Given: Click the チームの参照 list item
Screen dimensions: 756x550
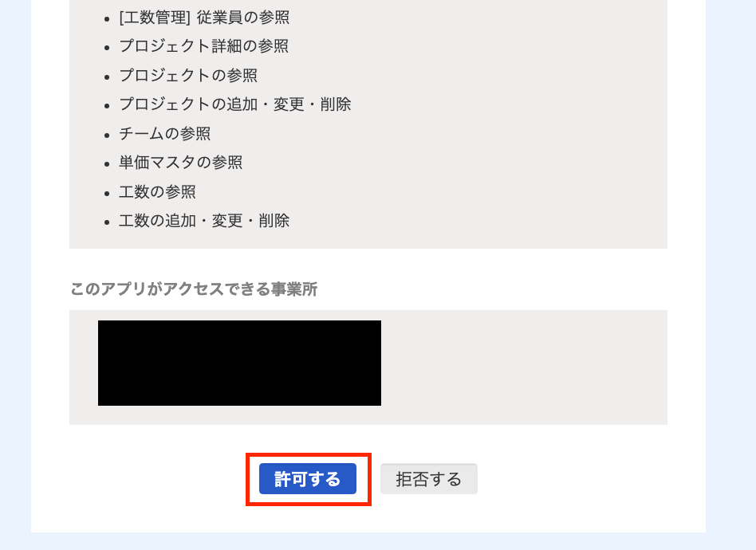Looking at the screenshot, I should point(165,134).
